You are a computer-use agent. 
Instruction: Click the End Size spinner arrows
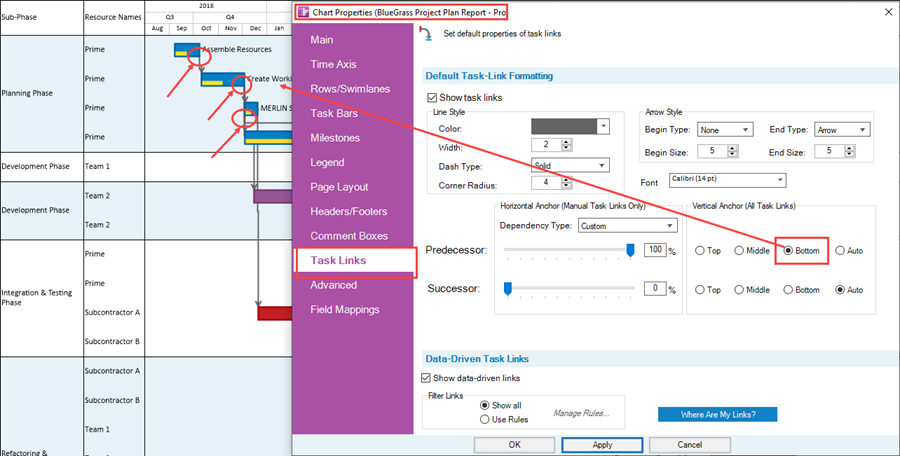tap(850, 152)
